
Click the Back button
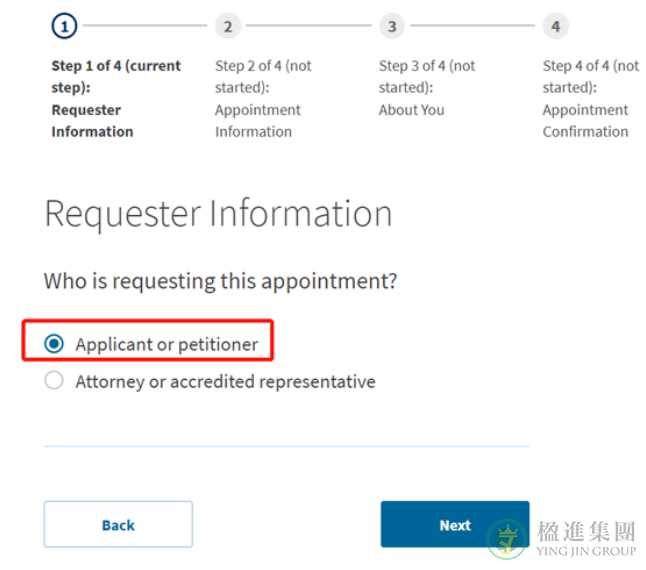(x=118, y=524)
